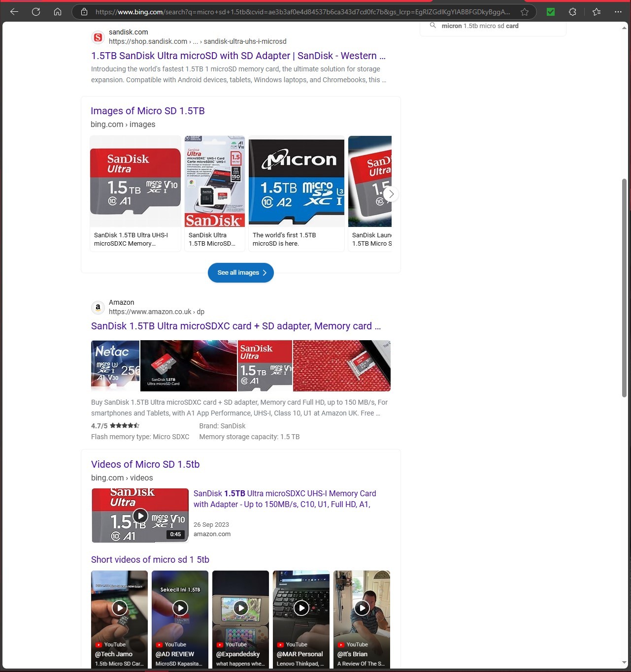Open Short videos of micro sd heading
The image size is (631, 672).
150,560
